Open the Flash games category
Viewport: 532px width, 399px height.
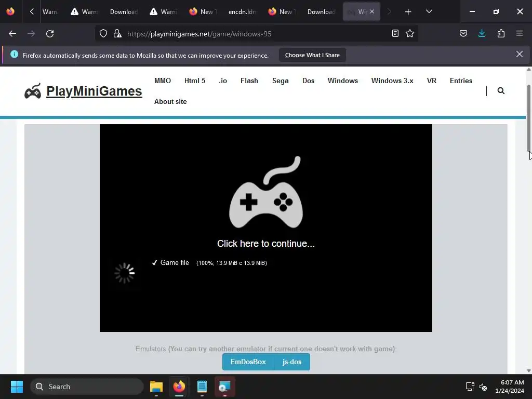(x=249, y=81)
